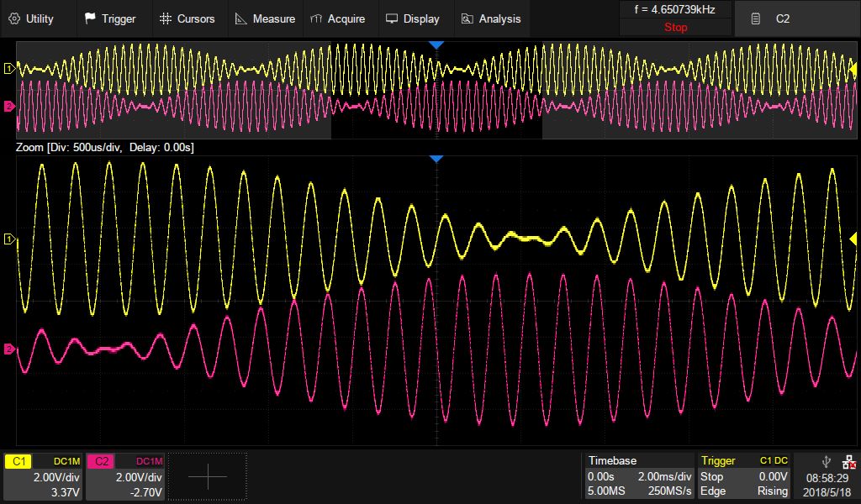
Task: Click the add-channel plus box
Action: [x=208, y=476]
